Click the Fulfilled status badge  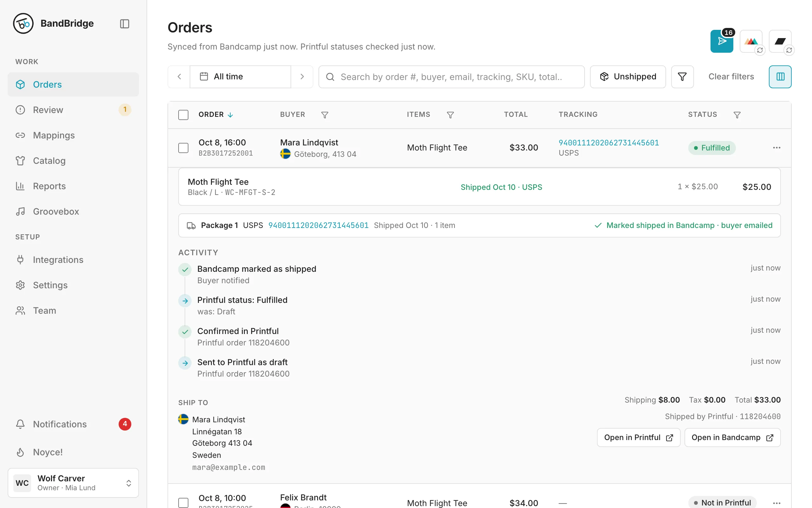[x=712, y=148]
